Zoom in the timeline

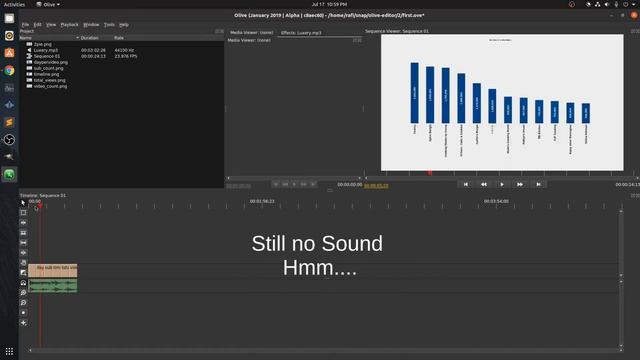click(23, 293)
